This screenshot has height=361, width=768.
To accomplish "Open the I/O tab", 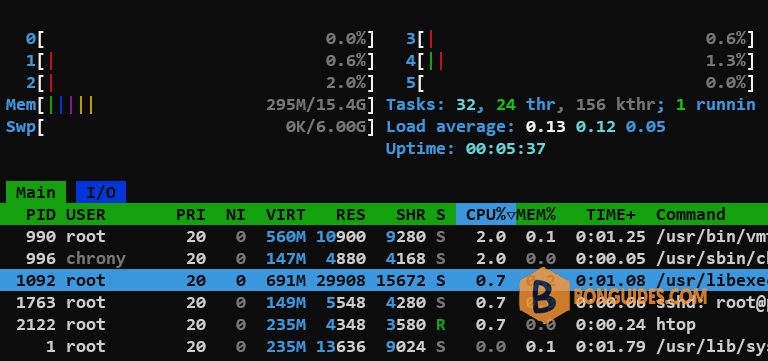I will (x=101, y=192).
